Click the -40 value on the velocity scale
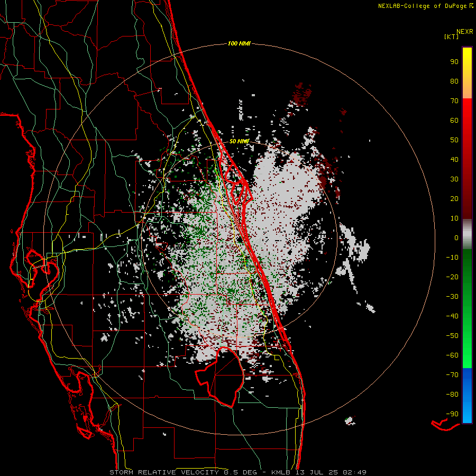Viewport: 476px width, 476px height. pyautogui.click(x=452, y=316)
